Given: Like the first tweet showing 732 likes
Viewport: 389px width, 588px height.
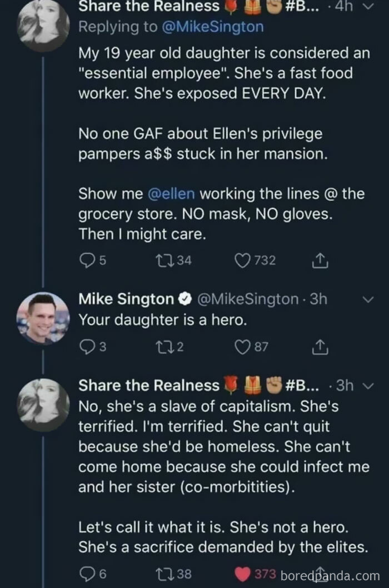Looking at the screenshot, I should (241, 260).
